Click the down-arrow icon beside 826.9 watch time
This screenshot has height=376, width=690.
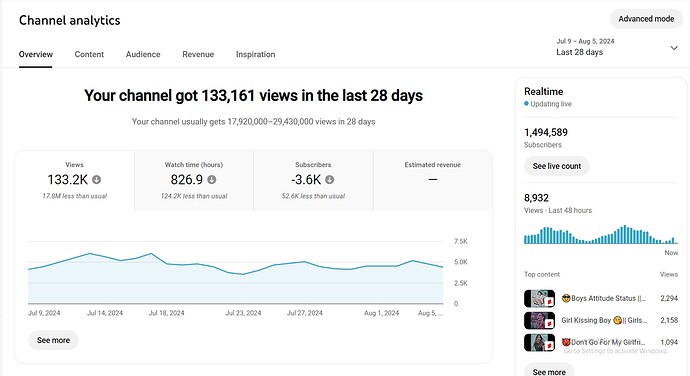(x=212, y=180)
